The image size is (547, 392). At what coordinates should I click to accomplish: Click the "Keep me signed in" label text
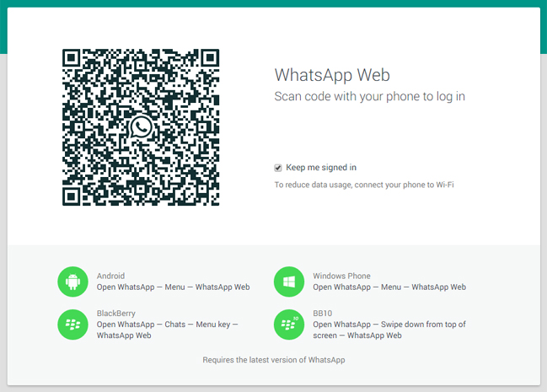click(321, 168)
